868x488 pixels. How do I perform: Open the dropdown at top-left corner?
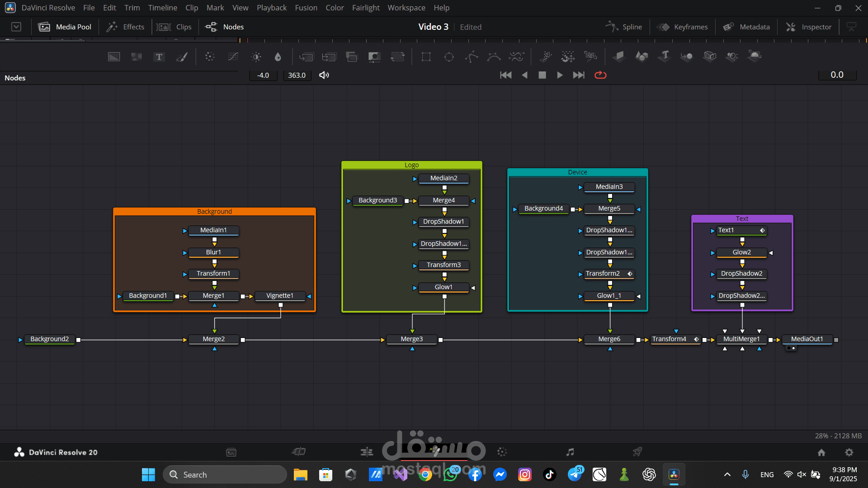[16, 27]
